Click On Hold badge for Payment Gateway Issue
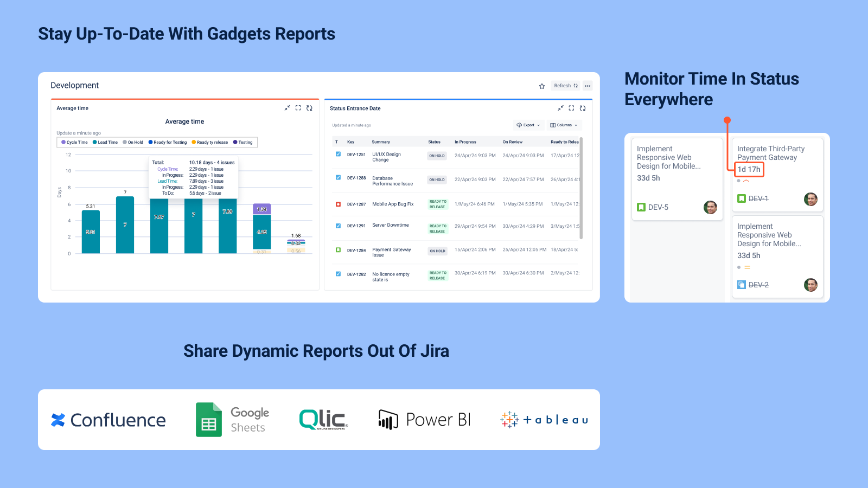868x488 pixels. (x=437, y=251)
